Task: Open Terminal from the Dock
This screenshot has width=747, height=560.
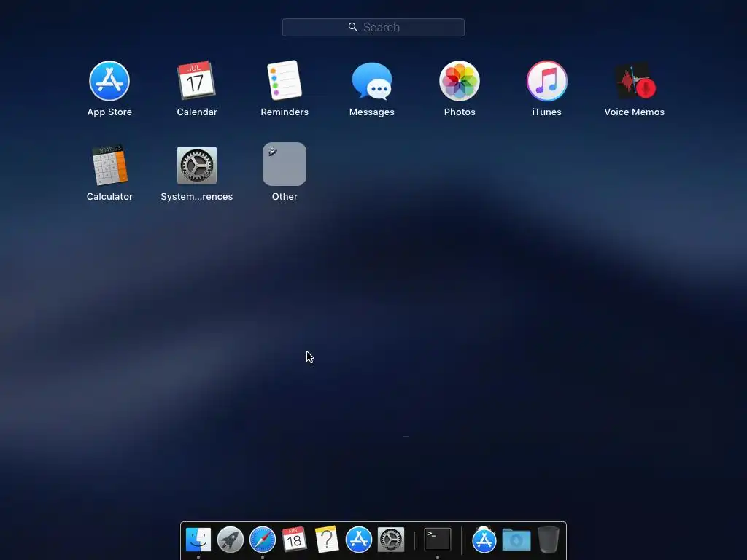Action: [438, 540]
